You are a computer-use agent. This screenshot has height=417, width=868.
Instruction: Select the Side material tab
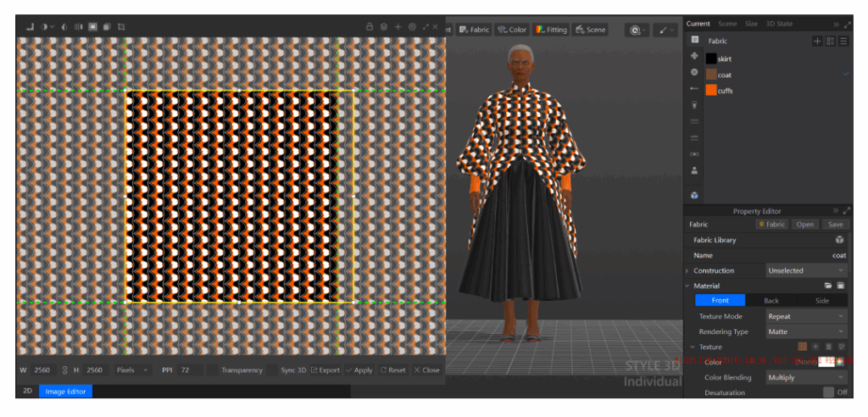pyautogui.click(x=822, y=301)
